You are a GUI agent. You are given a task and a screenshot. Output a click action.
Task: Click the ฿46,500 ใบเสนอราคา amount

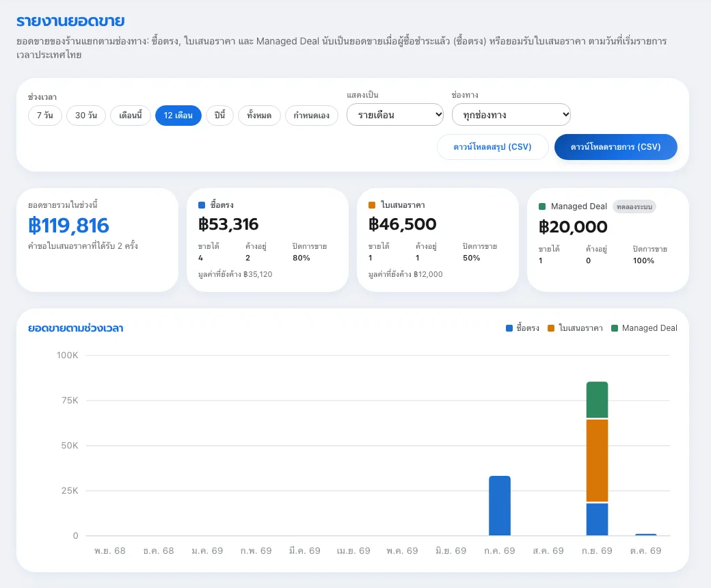403,224
